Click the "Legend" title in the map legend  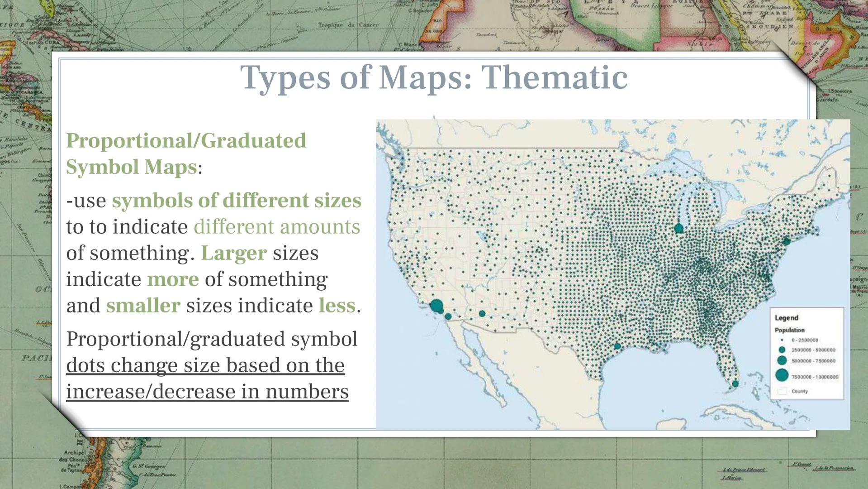[786, 318]
